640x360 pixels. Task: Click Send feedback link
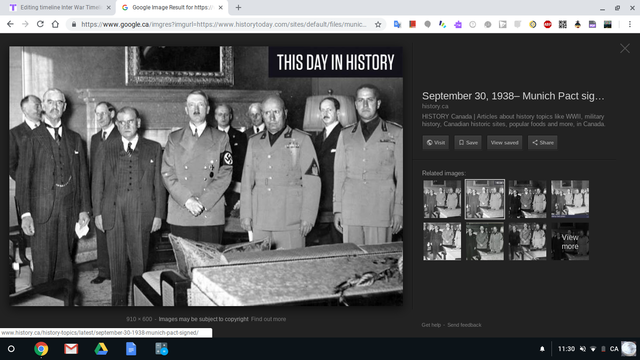[464, 325]
